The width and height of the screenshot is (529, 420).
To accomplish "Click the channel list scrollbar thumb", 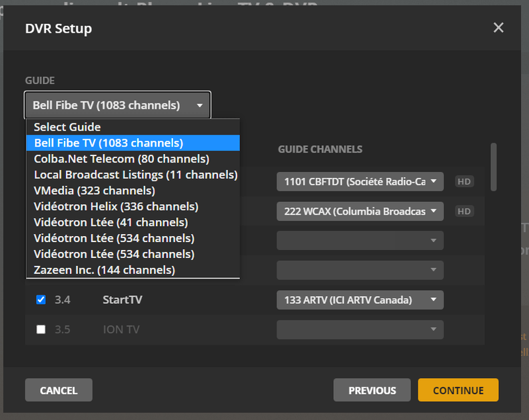I will pos(494,167).
